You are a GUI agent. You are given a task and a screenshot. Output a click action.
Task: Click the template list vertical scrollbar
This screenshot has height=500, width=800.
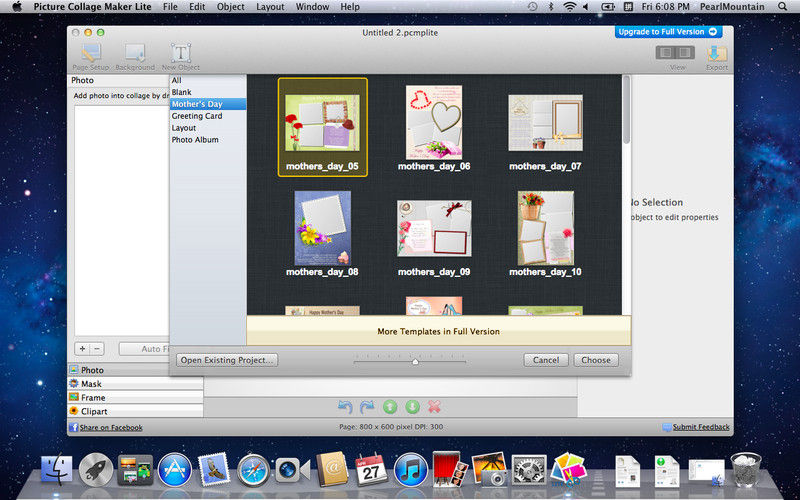[x=626, y=110]
